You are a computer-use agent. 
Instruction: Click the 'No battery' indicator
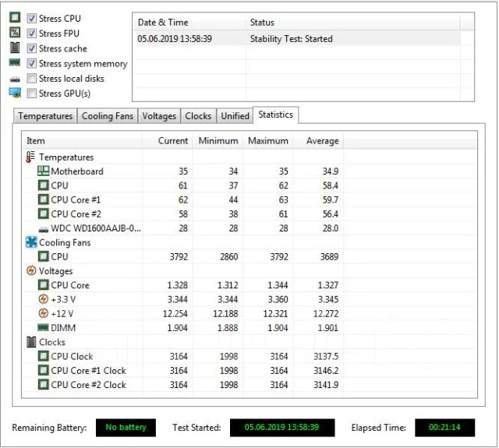pyautogui.click(x=126, y=427)
